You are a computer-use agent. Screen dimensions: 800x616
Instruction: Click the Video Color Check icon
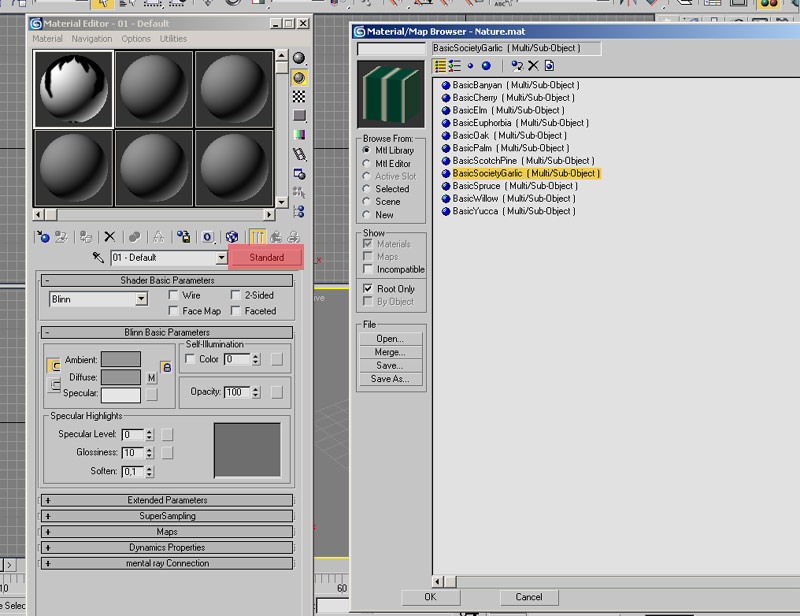click(299, 135)
